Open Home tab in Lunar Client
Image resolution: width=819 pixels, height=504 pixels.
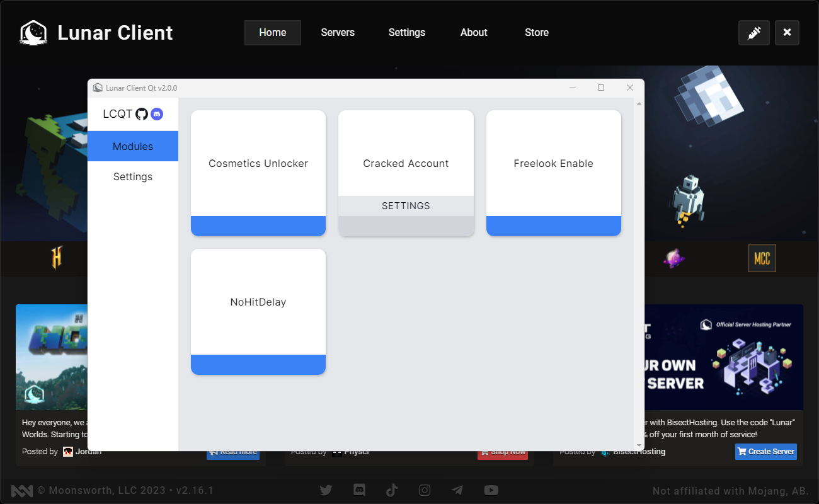(273, 33)
